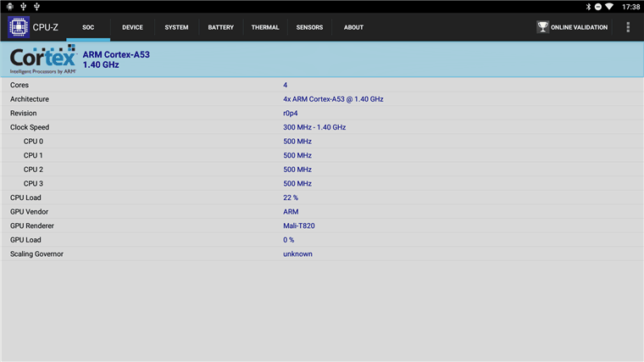Click the ONLINE VALIDATION button label

pos(579,27)
